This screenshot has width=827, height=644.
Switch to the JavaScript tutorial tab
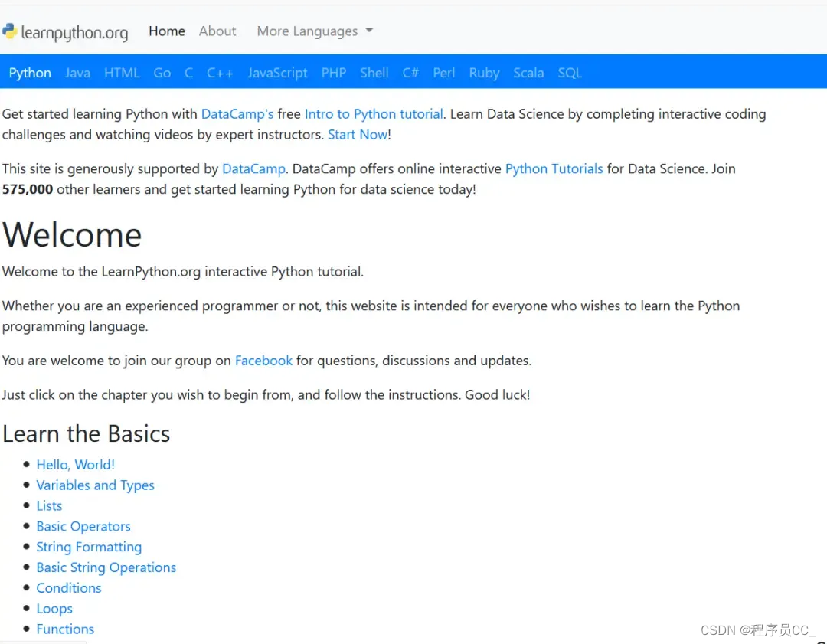coord(277,73)
